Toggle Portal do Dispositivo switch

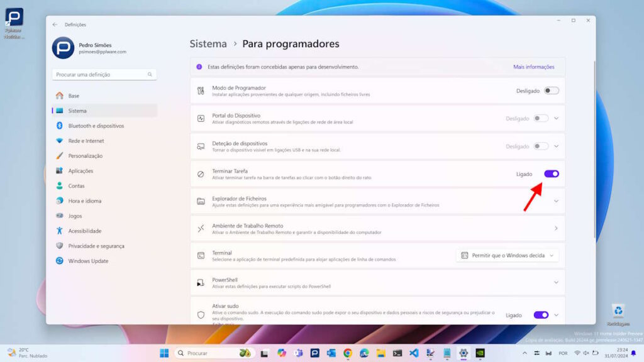(540, 118)
